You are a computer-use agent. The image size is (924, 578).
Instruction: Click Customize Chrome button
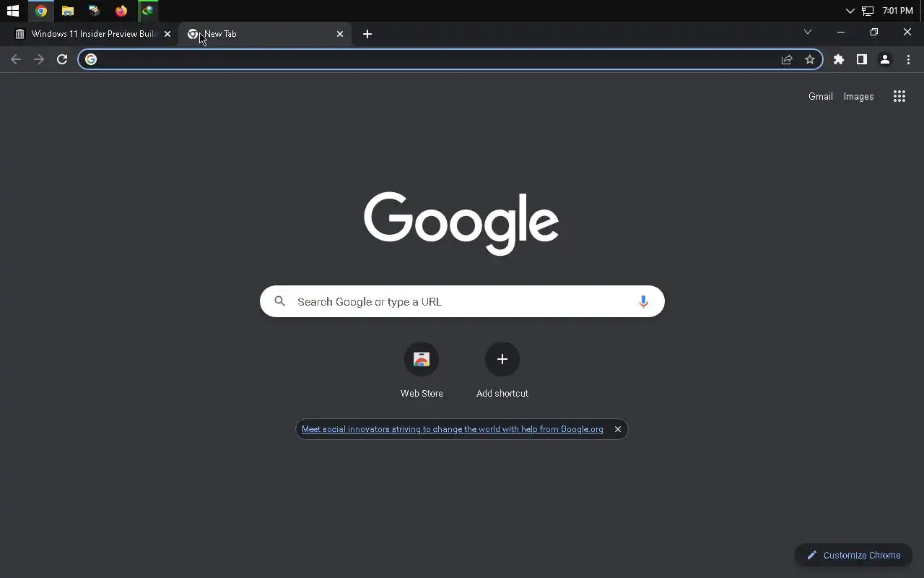(854, 555)
